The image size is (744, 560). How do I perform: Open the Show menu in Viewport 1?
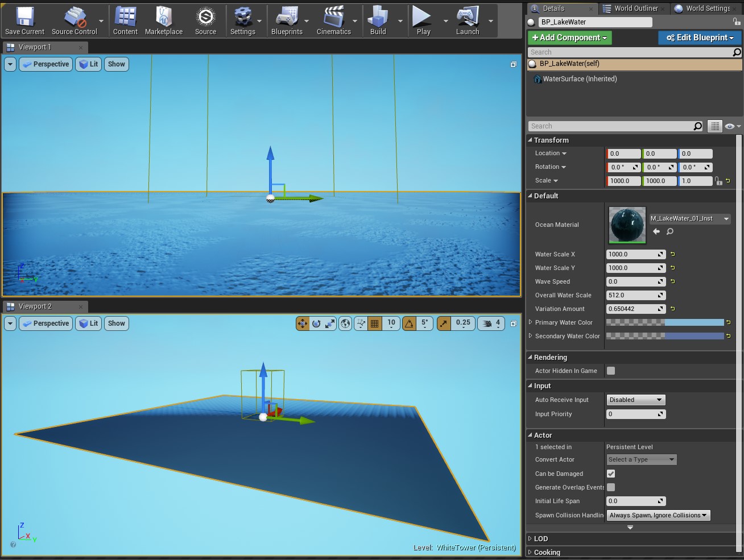(117, 64)
